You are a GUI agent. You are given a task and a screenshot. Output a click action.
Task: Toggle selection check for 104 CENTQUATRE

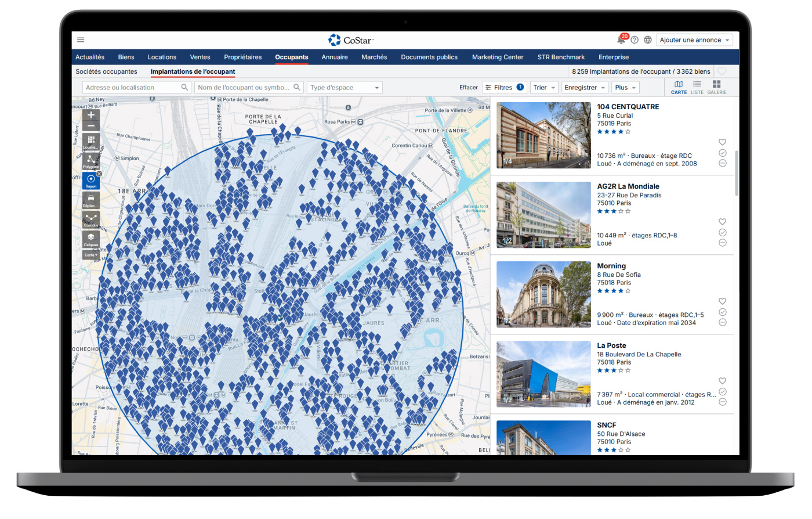[722, 153]
